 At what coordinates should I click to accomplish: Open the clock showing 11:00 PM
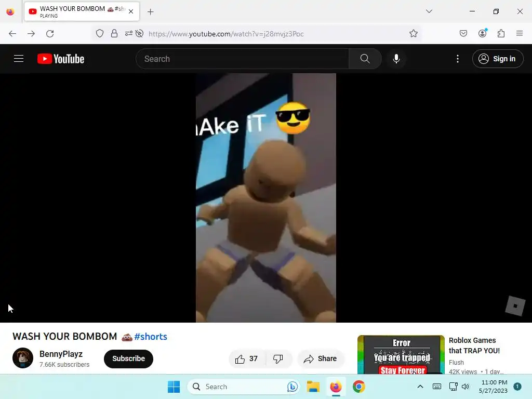(493, 387)
